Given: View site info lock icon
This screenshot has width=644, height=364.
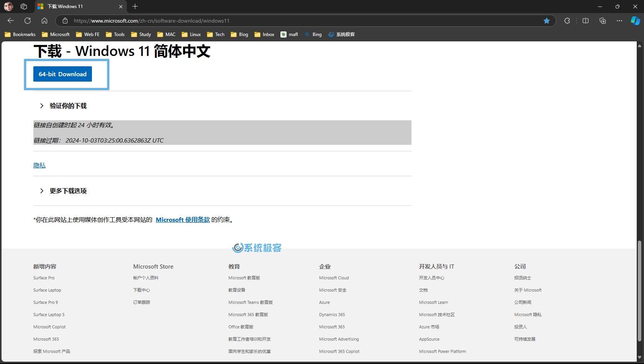Looking at the screenshot, I should tap(65, 21).
